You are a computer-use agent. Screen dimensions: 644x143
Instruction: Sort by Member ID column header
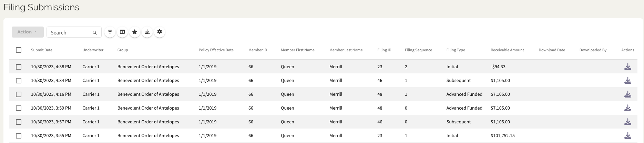[258, 50]
